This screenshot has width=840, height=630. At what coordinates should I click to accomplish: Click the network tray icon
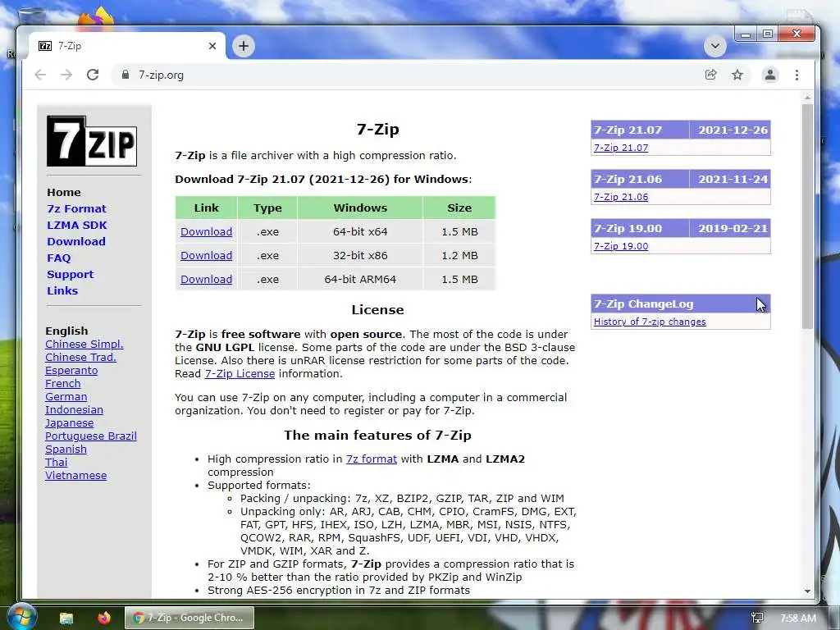point(757,618)
